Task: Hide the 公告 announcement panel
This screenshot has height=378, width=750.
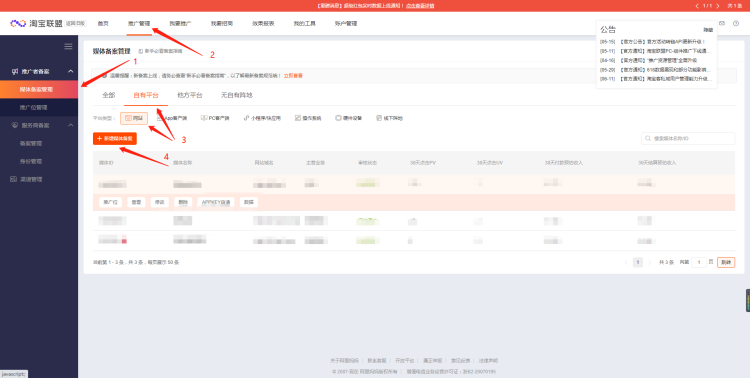Action: point(708,30)
